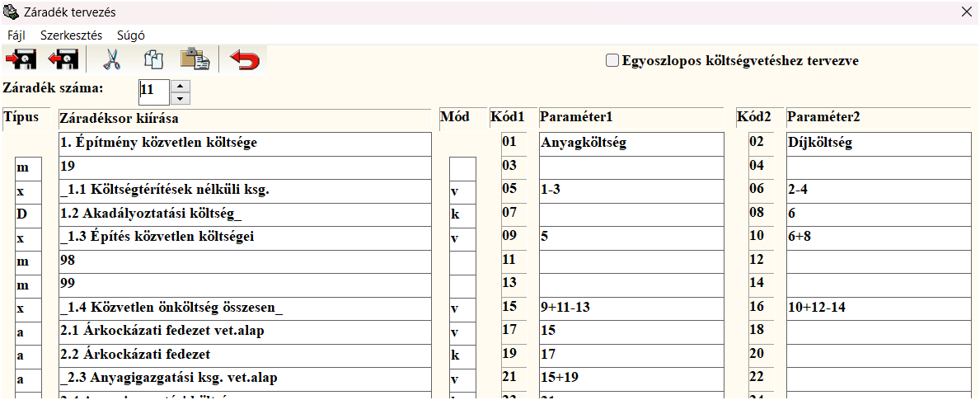Click the red Undo arrow icon
This screenshot has width=980, height=400.
pos(243,60)
